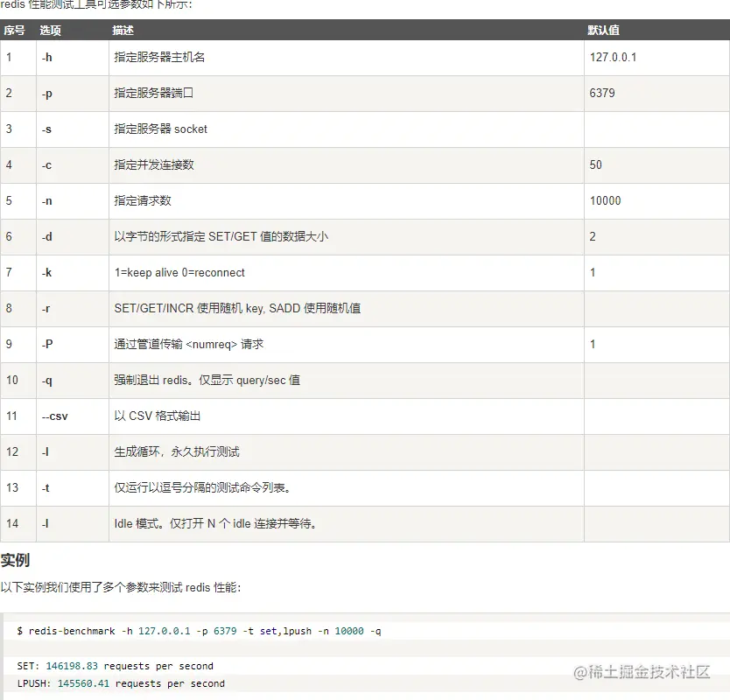Click the 序号 column header
730x700 pixels.
(x=14, y=31)
